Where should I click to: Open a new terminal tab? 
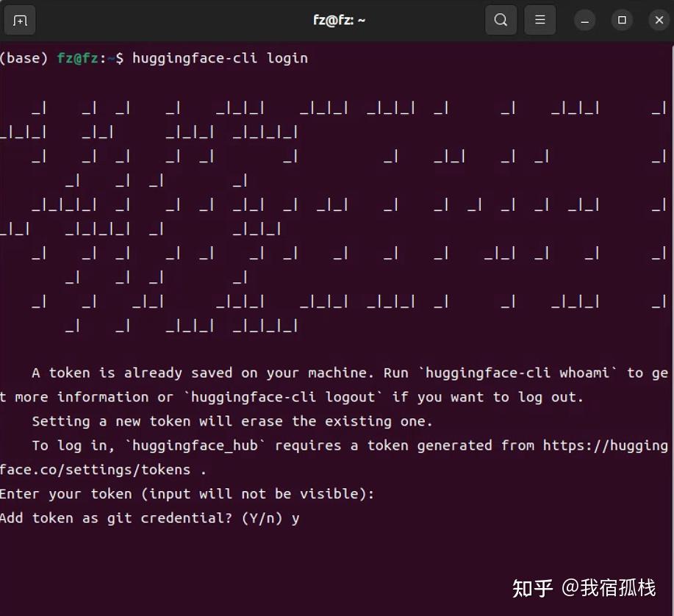19,20
